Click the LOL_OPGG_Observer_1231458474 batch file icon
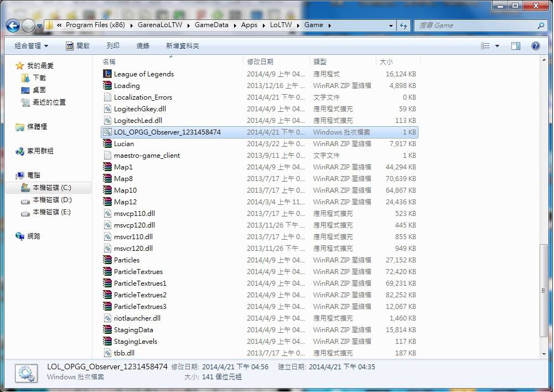554x392 pixels. 107,132
